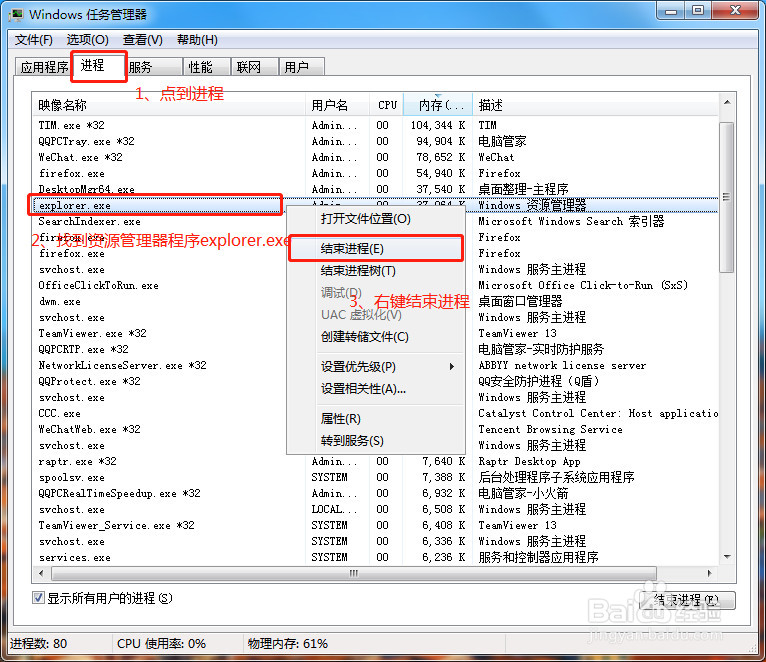Choose 创建转储文件(C) in context menu
This screenshot has height=662, width=766.
pyautogui.click(x=375, y=337)
